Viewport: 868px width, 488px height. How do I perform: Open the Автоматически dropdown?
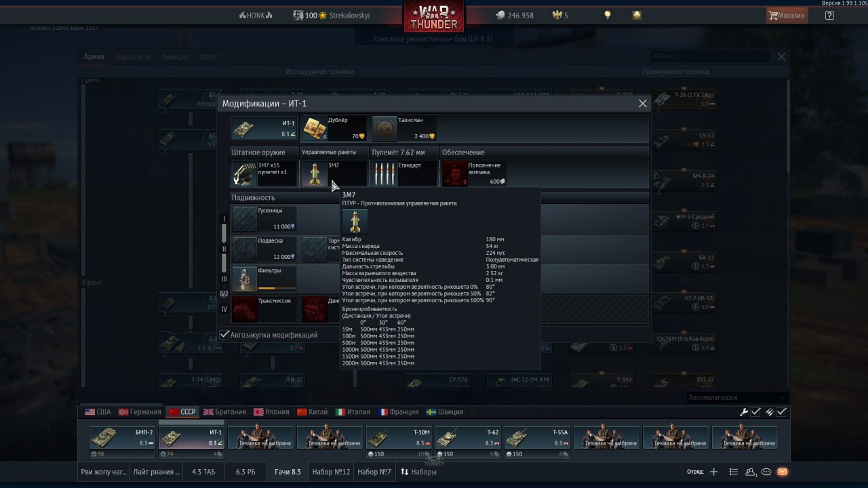click(736, 397)
